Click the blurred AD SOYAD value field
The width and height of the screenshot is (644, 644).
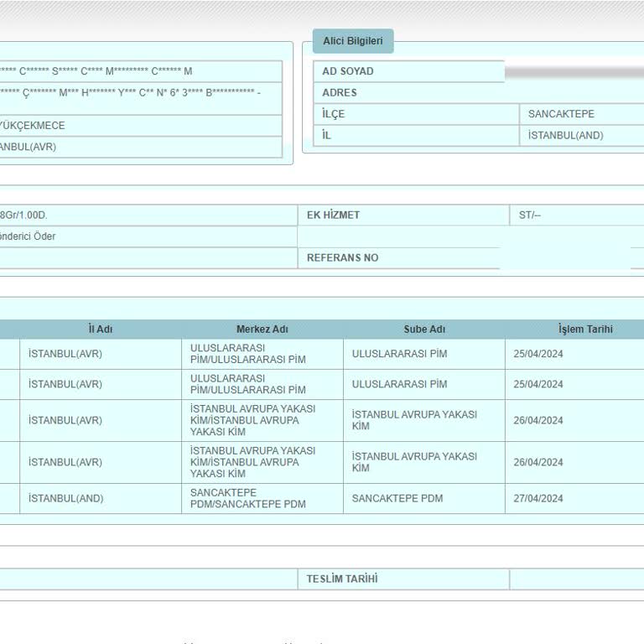pyautogui.click(x=574, y=71)
